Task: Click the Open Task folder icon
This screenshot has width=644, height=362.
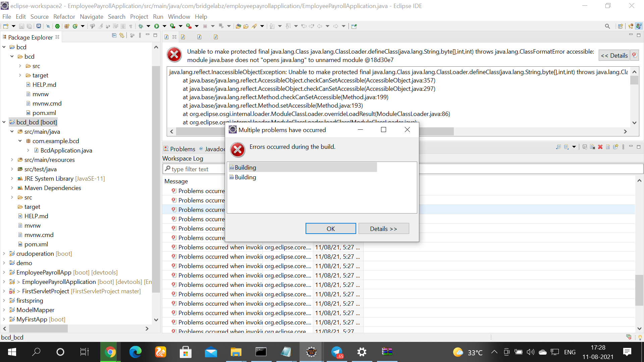Action: [246, 26]
